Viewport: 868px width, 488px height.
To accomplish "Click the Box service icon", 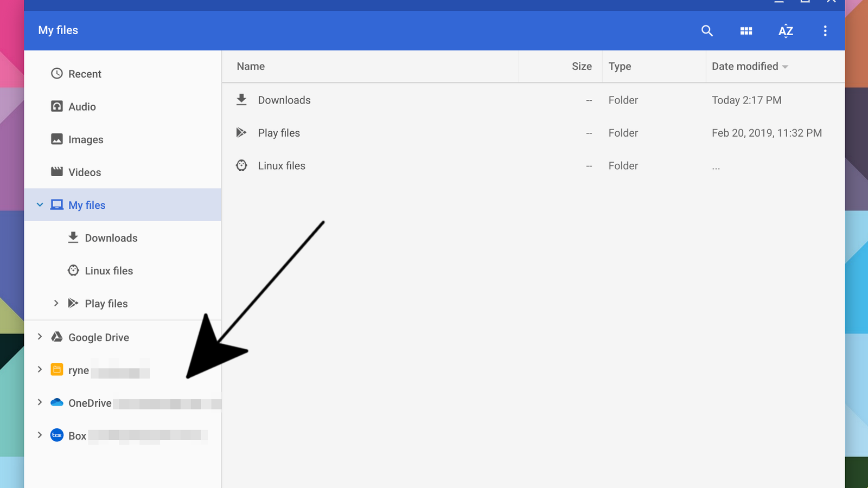I will [56, 435].
